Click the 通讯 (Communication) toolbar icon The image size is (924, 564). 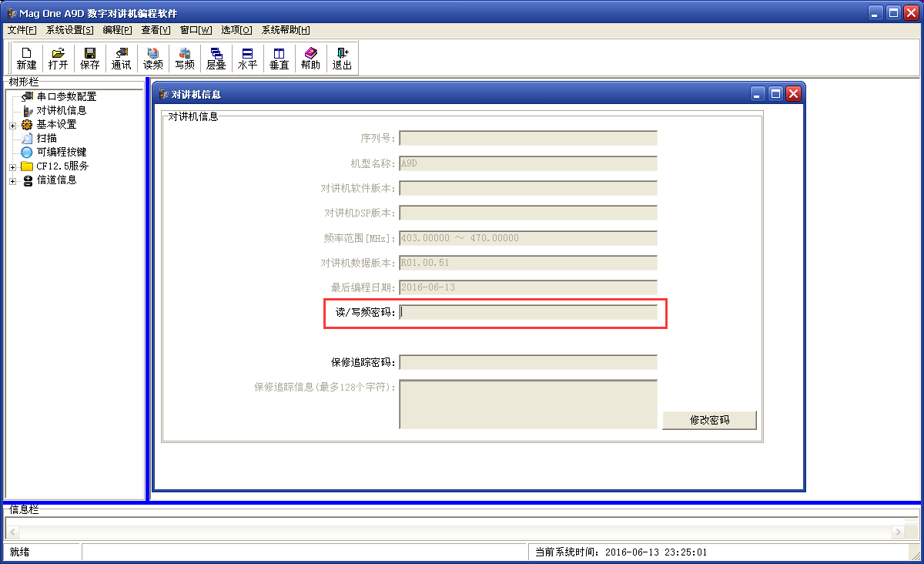pyautogui.click(x=121, y=52)
